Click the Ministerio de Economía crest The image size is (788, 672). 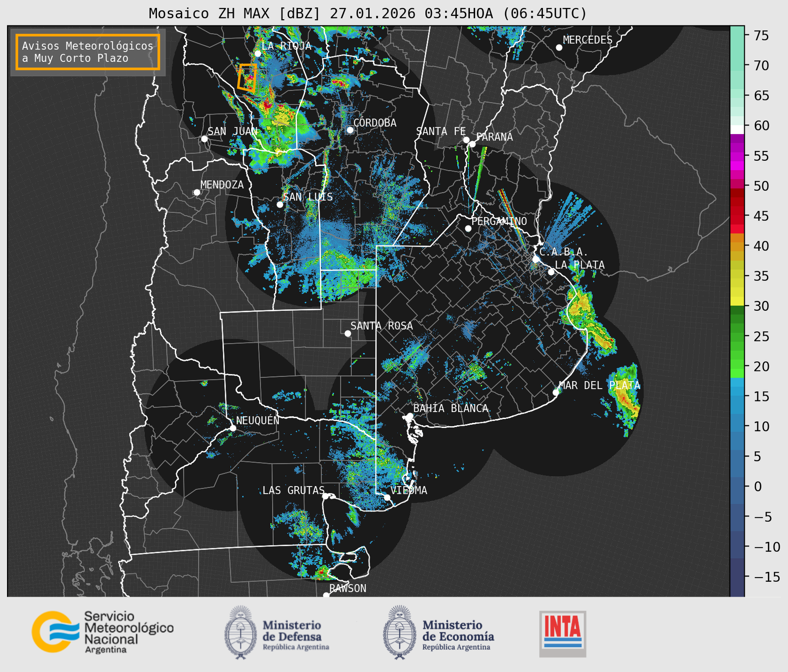tap(400, 632)
